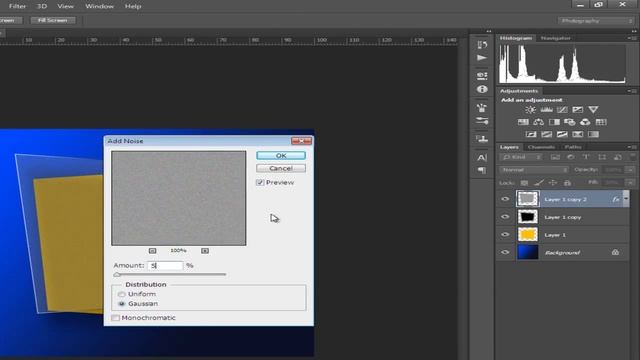Open the Normal blend mode dropdown
The width and height of the screenshot is (640, 360).
(x=533, y=170)
